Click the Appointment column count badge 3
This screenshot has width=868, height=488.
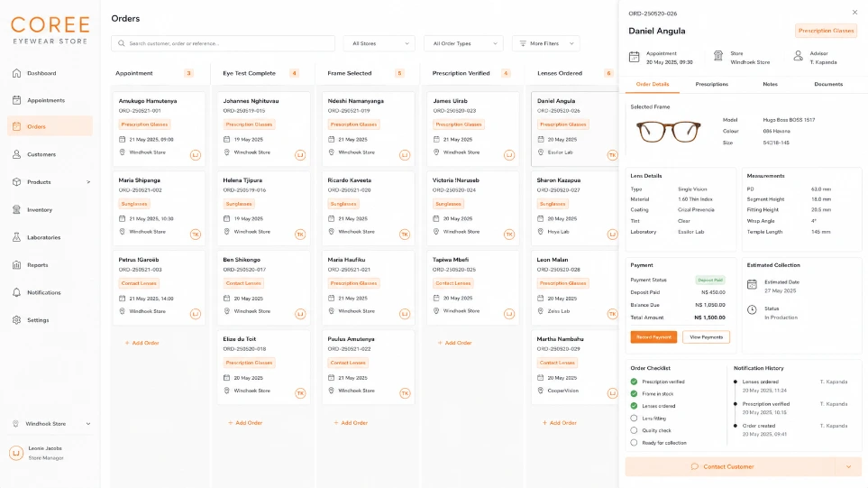[188, 73]
